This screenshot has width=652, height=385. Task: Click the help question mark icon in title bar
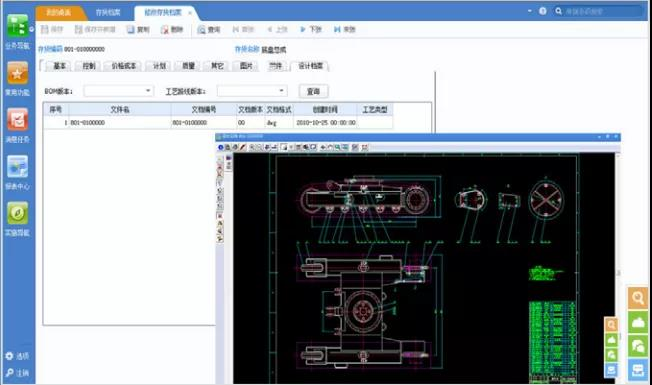tap(543, 11)
